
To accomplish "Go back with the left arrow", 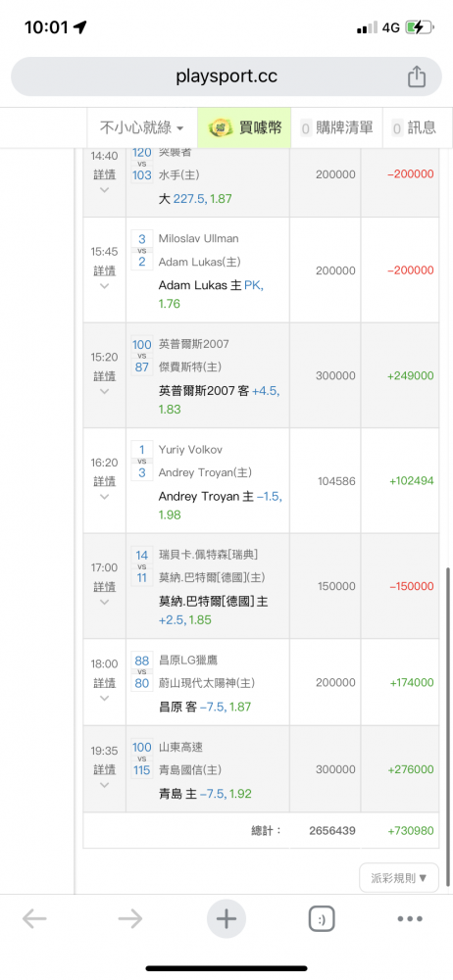I will tap(34, 919).
